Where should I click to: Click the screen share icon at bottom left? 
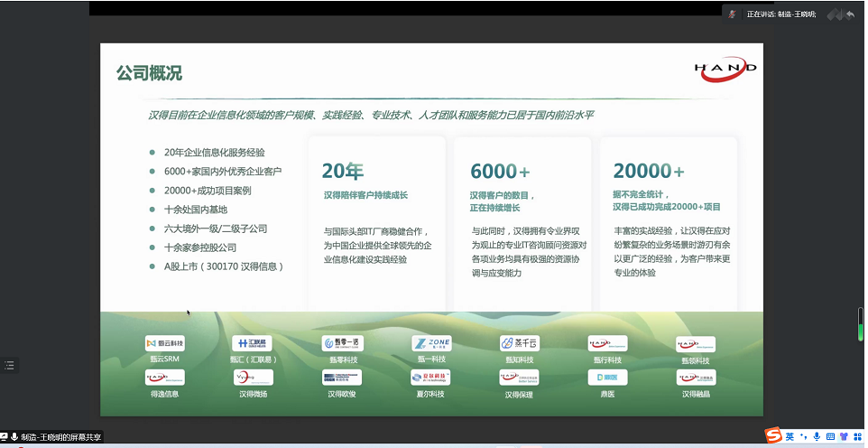click(5, 437)
